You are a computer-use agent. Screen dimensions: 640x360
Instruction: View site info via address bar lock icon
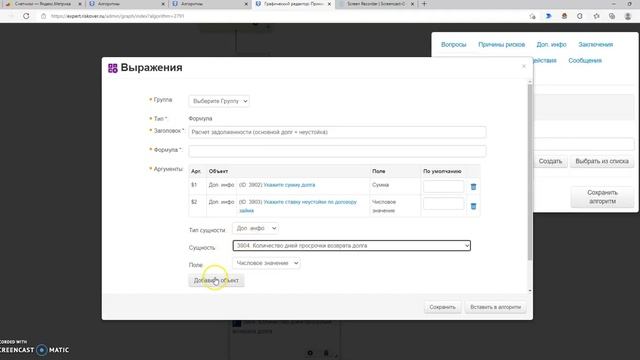point(44,16)
